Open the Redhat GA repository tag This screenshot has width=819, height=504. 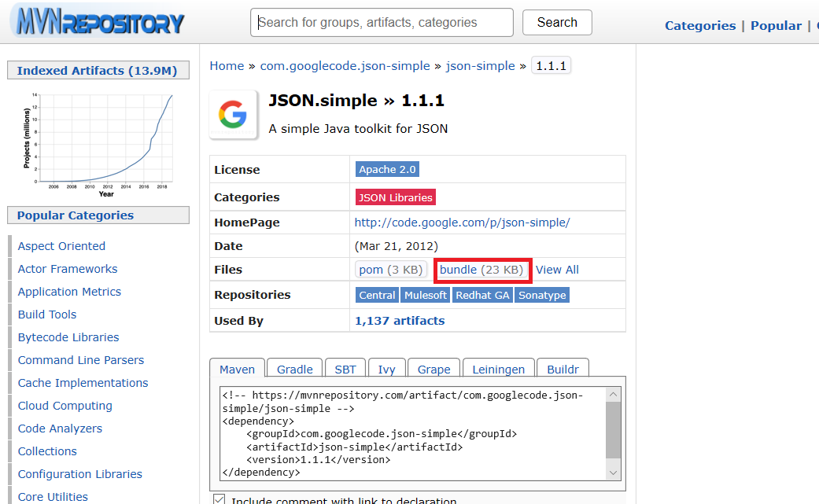pos(482,295)
